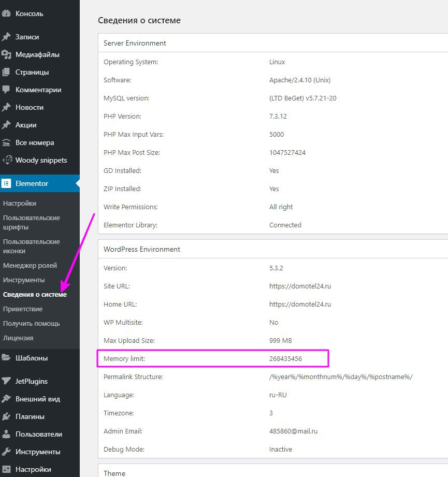Click the Страницы pages icon
This screenshot has height=477, width=448.
6,72
